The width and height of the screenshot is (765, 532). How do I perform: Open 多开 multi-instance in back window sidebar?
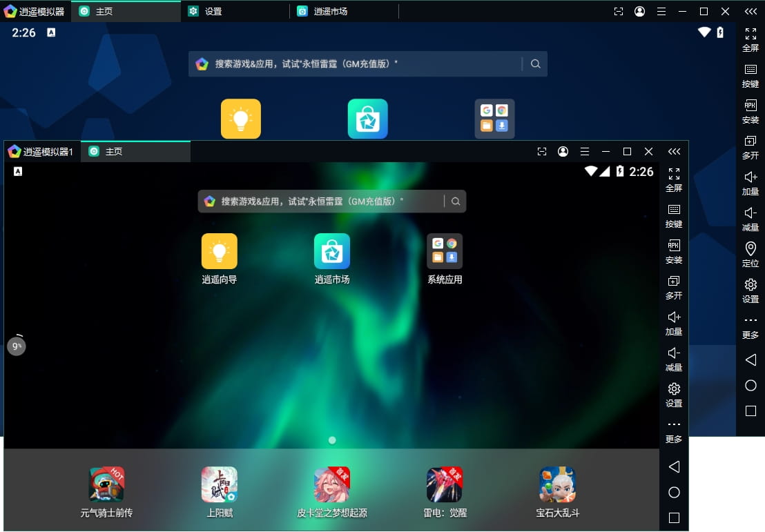[751, 147]
